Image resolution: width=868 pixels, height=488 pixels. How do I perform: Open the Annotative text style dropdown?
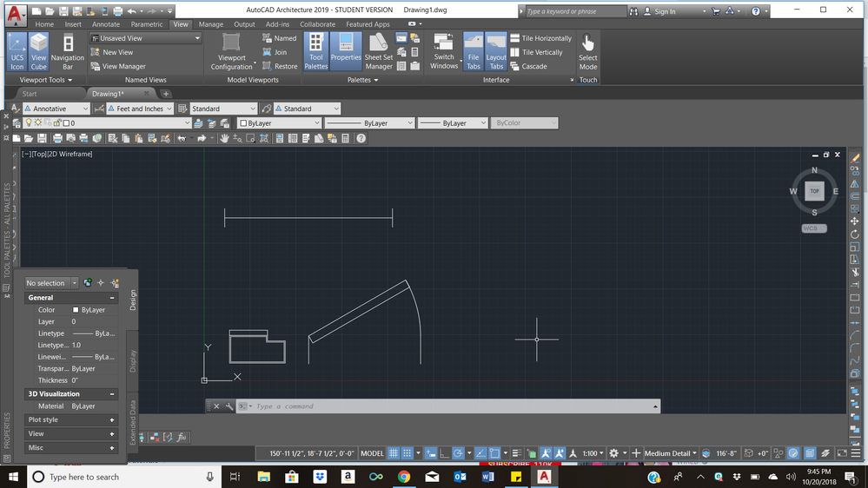[56, 109]
